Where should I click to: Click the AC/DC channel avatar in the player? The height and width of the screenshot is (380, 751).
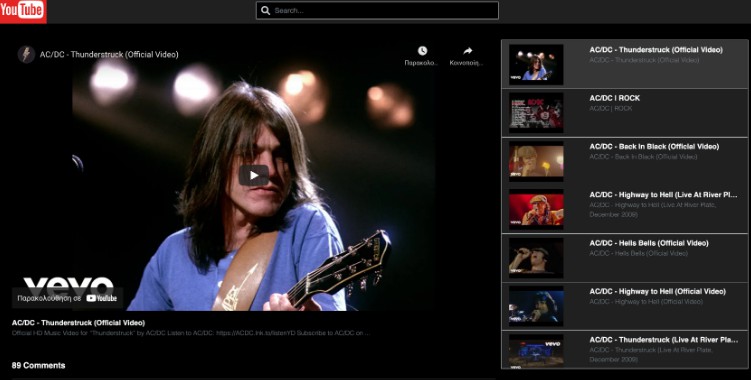coord(26,54)
